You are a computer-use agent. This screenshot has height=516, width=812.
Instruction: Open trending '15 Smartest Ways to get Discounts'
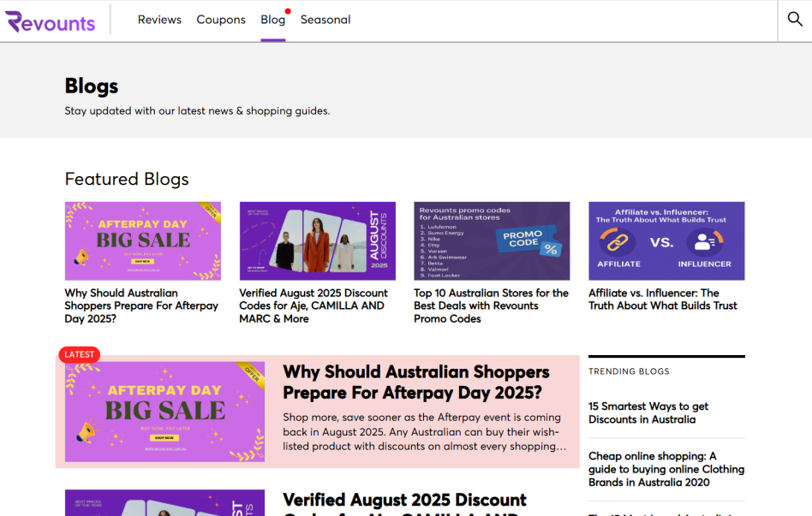tap(648, 413)
